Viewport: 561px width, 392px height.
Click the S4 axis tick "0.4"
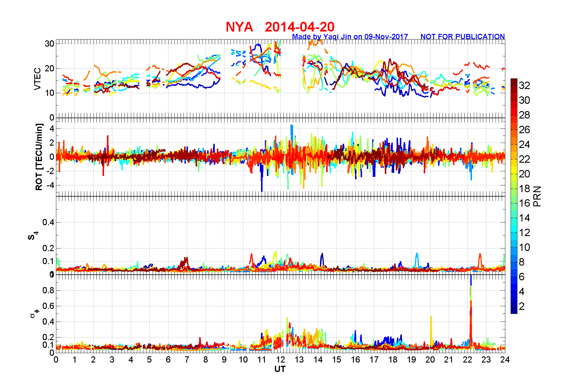click(48, 222)
